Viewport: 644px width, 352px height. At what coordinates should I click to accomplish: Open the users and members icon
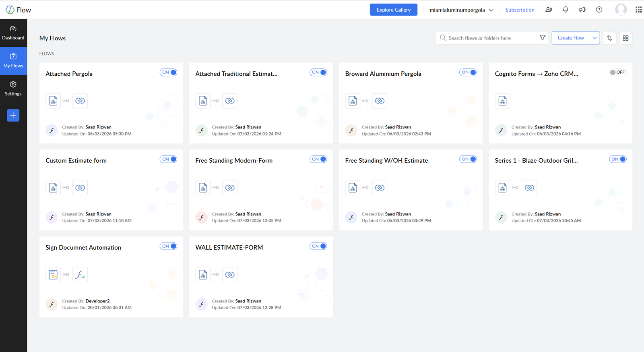(549, 10)
